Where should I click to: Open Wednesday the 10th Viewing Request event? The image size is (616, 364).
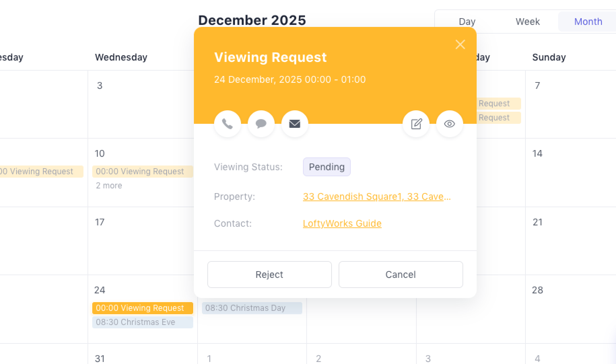(x=142, y=171)
